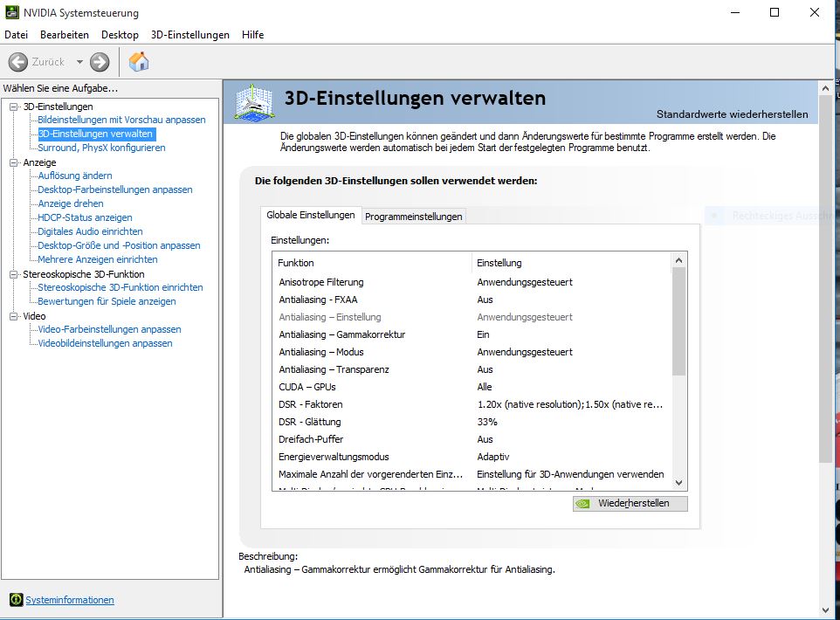Screen dimensions: 840x620
Task: Open Systeminformationen link
Action: 70,600
